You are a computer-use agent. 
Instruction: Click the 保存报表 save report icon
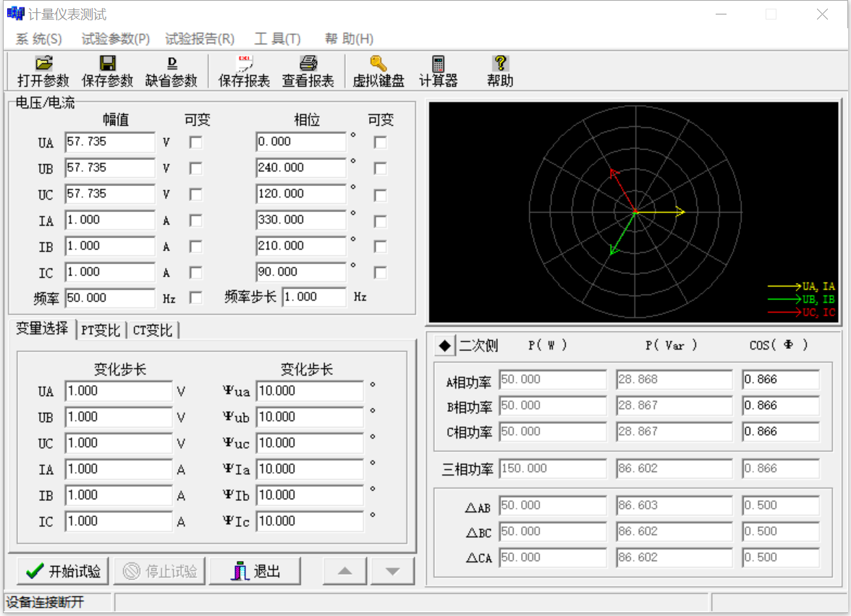[x=245, y=64]
